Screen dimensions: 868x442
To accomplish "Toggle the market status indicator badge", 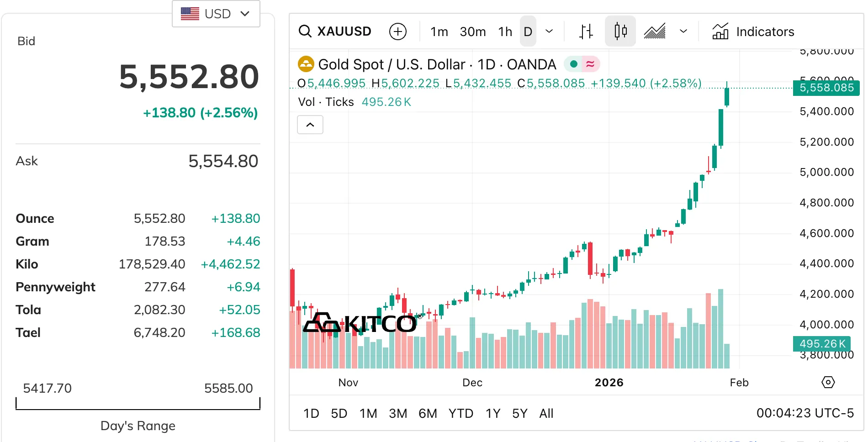I will tap(582, 64).
